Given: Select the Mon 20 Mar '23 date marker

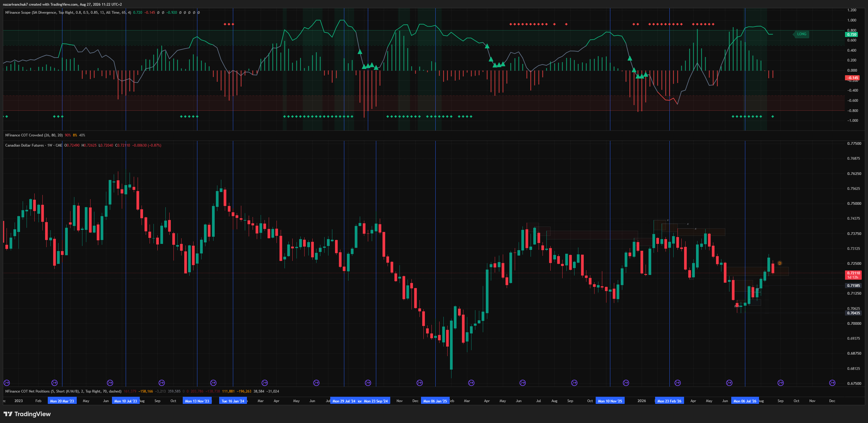Looking at the screenshot, I should click(x=62, y=401).
